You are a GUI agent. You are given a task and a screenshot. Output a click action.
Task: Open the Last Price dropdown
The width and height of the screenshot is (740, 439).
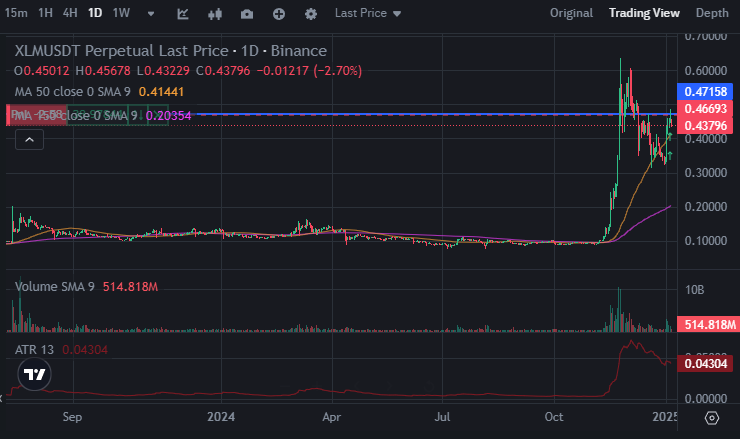(368, 13)
